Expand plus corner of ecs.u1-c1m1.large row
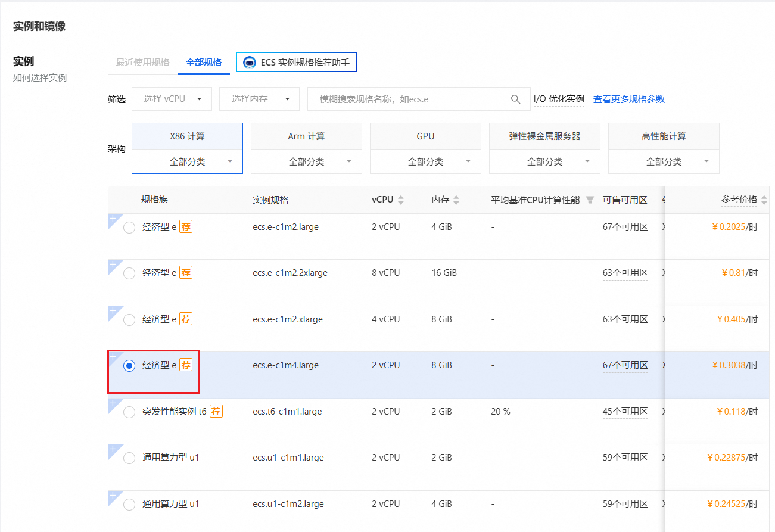 [x=113, y=449]
